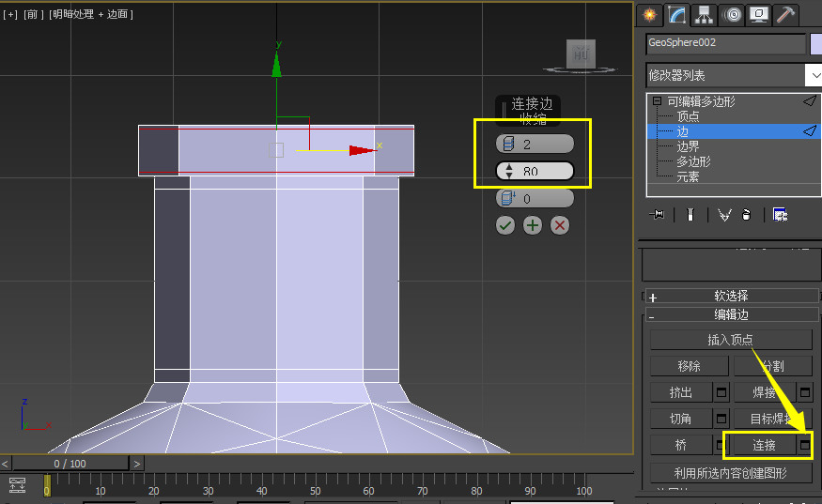
Task: Click the configure modifier sets icon
Action: point(780,215)
